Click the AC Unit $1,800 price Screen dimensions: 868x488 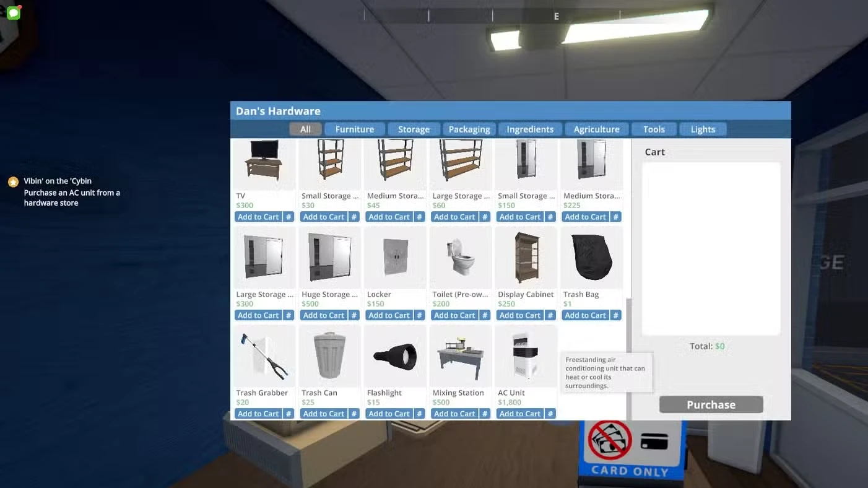pyautogui.click(x=510, y=403)
